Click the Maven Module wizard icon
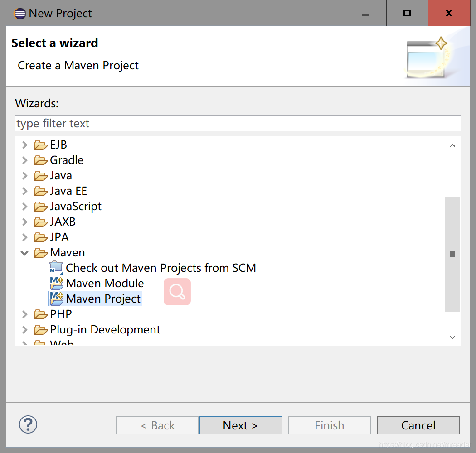Image resolution: width=476 pixels, height=453 pixels. (x=57, y=284)
